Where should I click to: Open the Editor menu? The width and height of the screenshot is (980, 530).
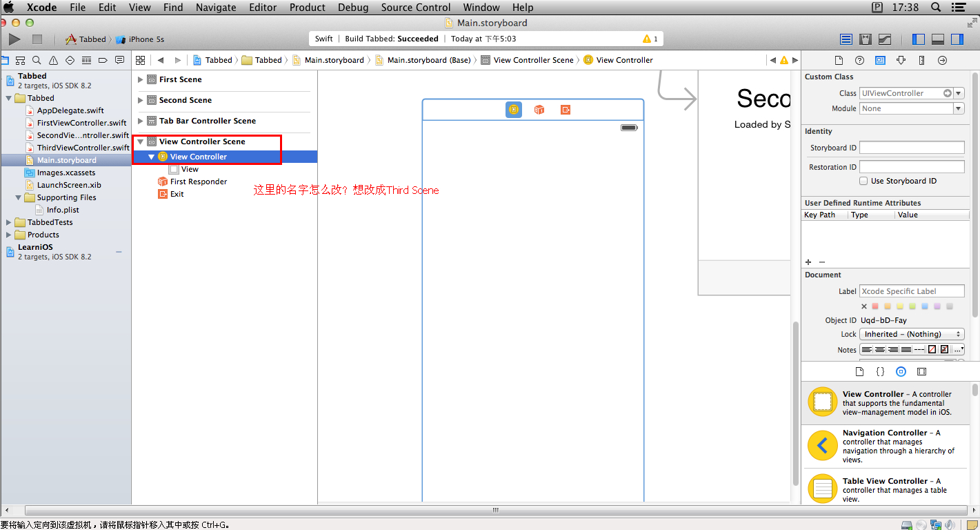point(263,8)
